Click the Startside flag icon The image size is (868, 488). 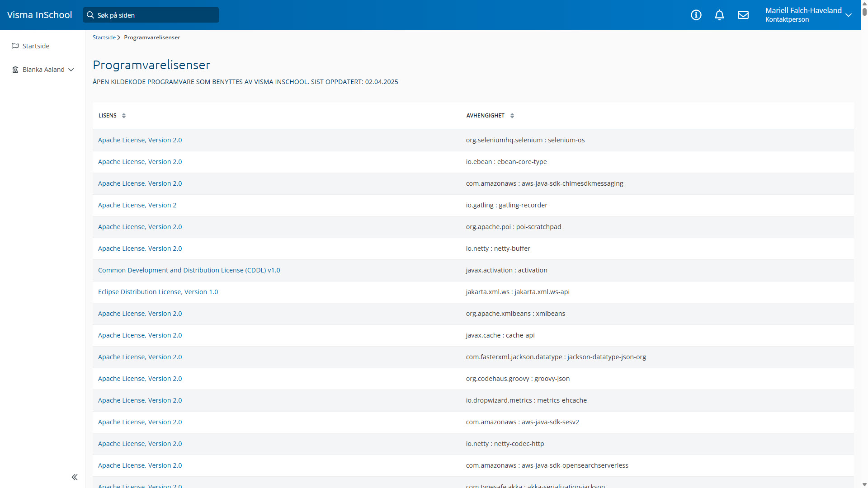pos(15,46)
